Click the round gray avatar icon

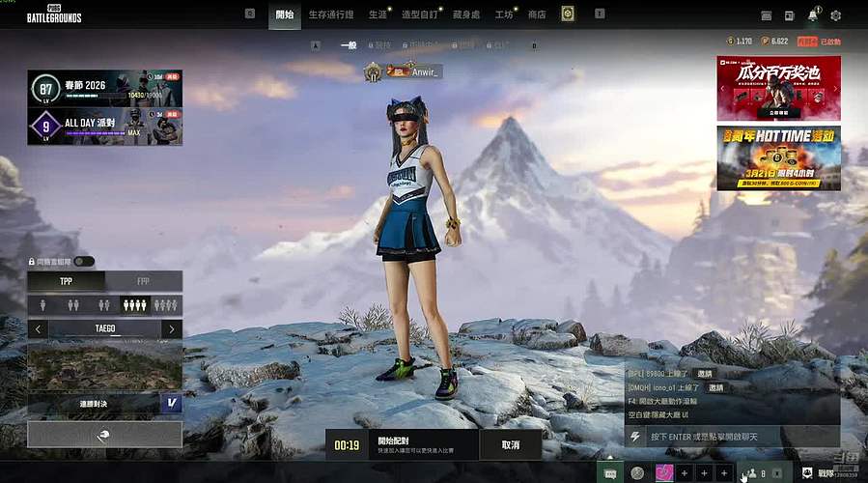tap(637, 473)
